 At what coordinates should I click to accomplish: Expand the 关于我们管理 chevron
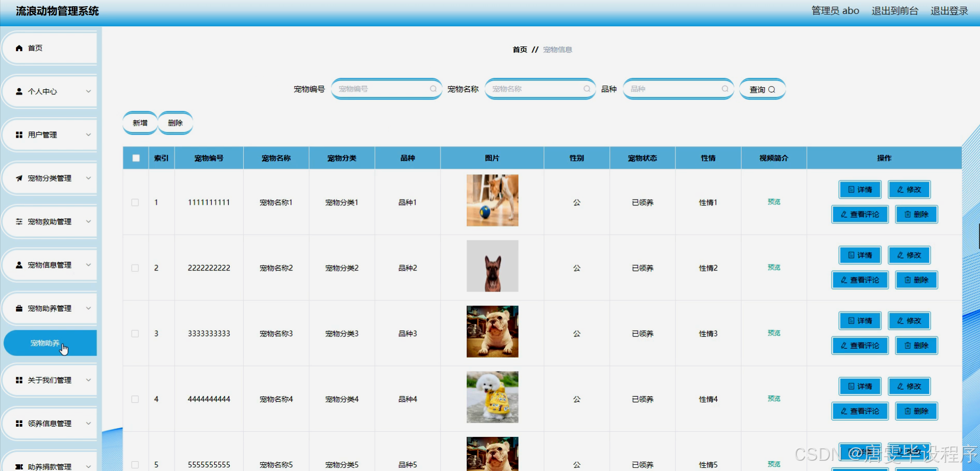pos(88,380)
